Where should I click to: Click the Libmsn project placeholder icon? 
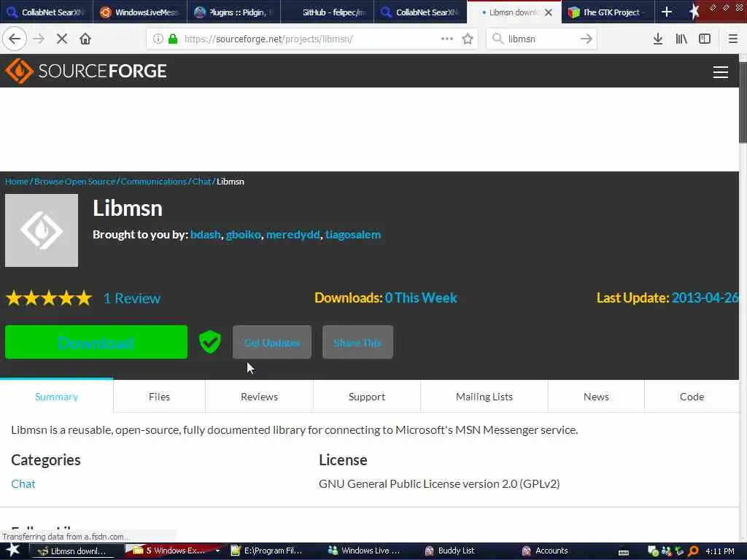tap(42, 230)
